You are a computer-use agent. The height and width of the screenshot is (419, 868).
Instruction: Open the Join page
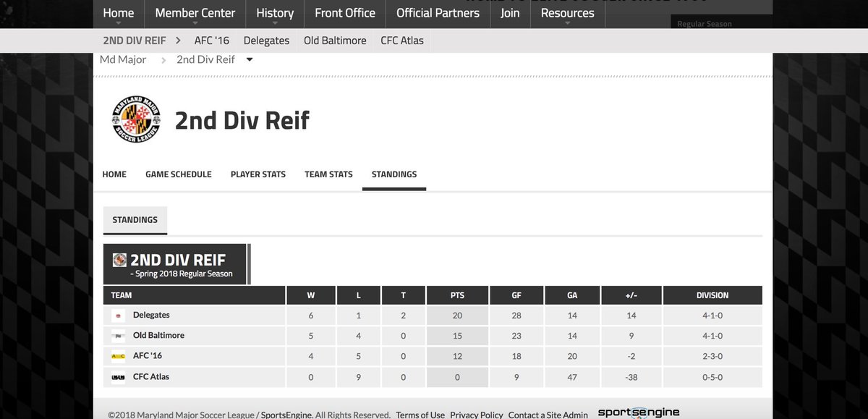[510, 13]
